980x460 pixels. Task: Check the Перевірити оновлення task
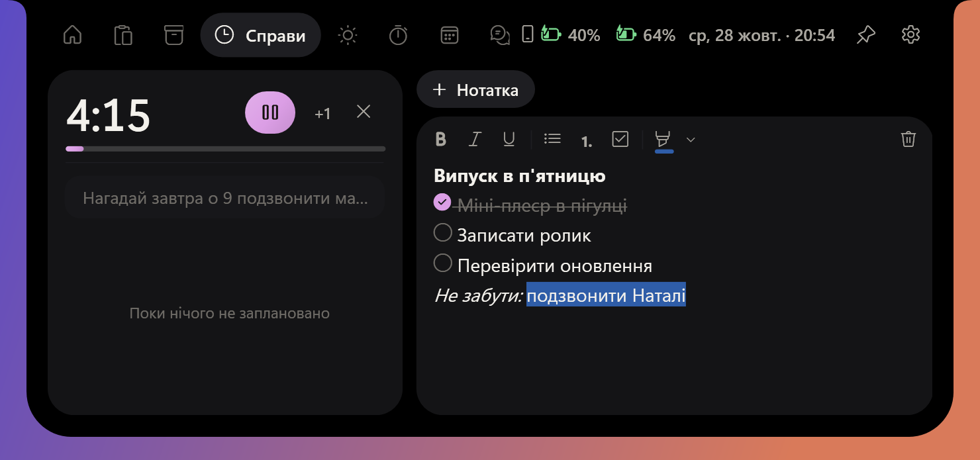442,263
